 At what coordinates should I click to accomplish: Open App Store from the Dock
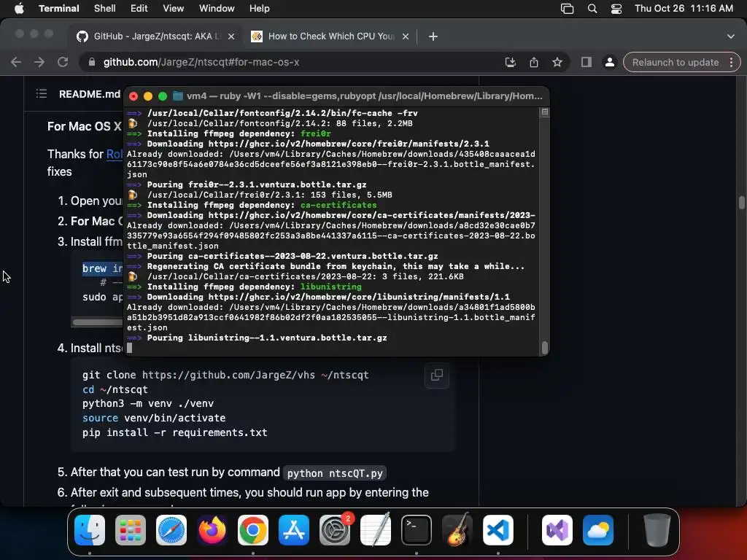click(293, 530)
